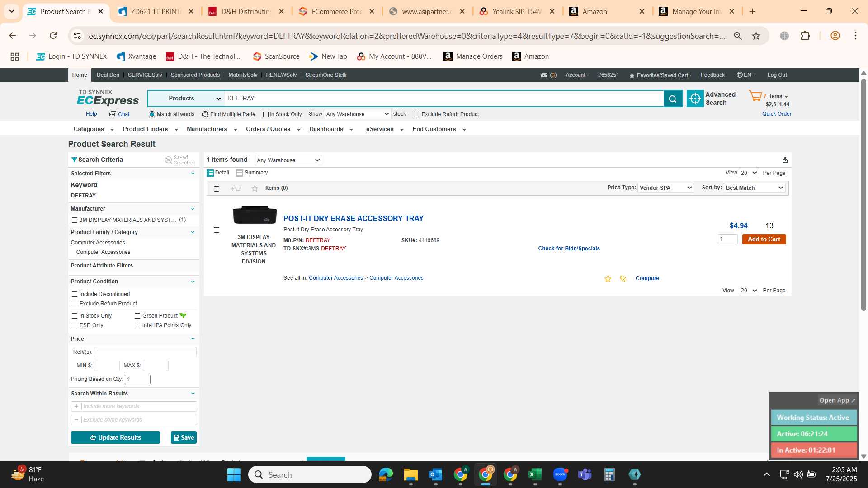868x488 pixels.
Task: Click the export results download icon
Action: 785,160
